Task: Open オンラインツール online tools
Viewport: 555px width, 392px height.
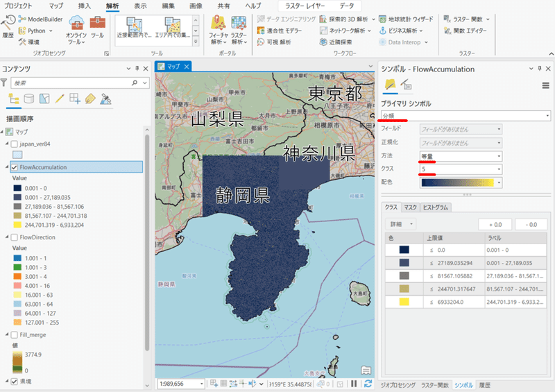Action: (x=76, y=30)
